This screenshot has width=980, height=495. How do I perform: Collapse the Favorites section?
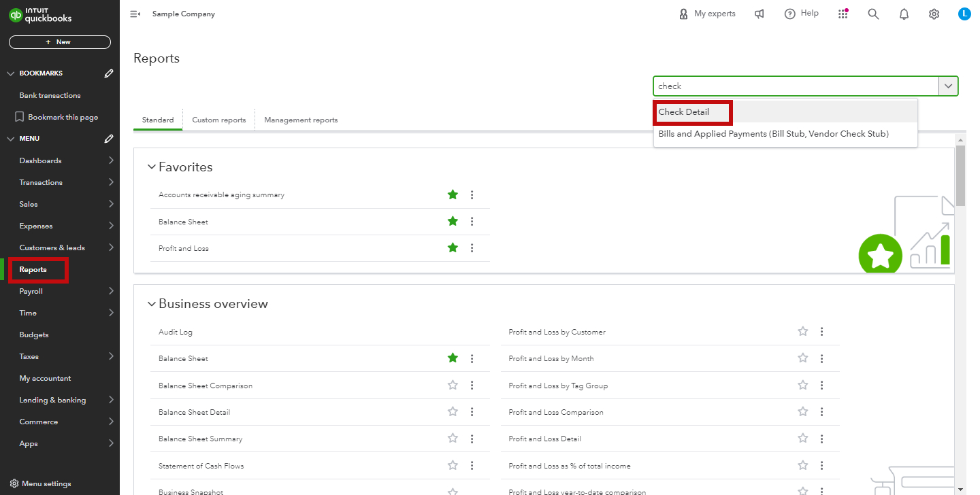(152, 167)
